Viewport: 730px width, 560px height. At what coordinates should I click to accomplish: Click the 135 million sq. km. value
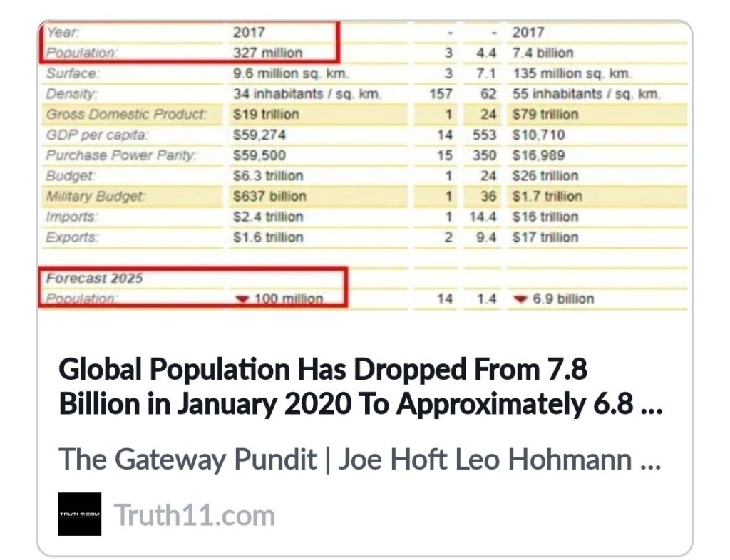click(572, 73)
